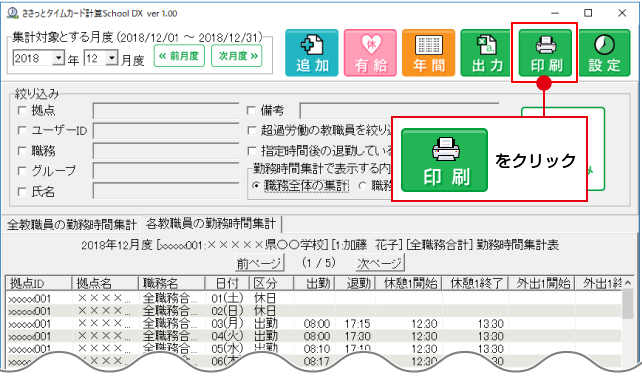Click the 職務 text input field
The image size is (642, 377).
tap(166, 151)
